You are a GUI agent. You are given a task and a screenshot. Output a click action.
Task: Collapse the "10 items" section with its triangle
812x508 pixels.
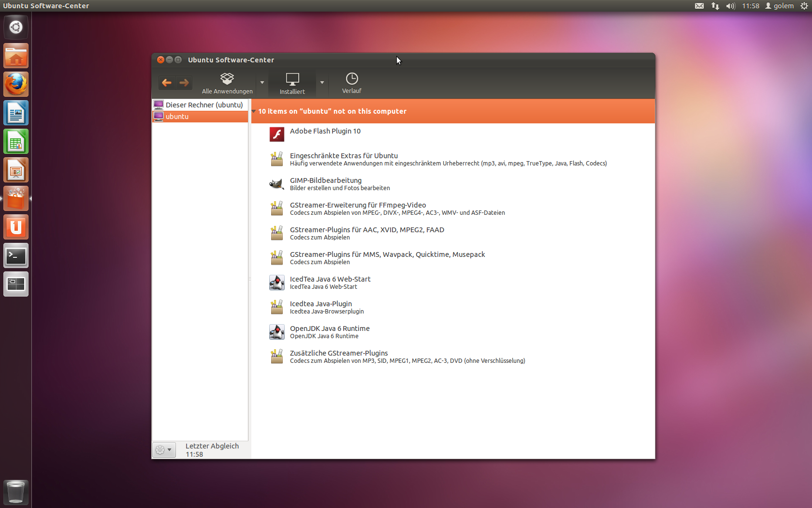pyautogui.click(x=254, y=111)
